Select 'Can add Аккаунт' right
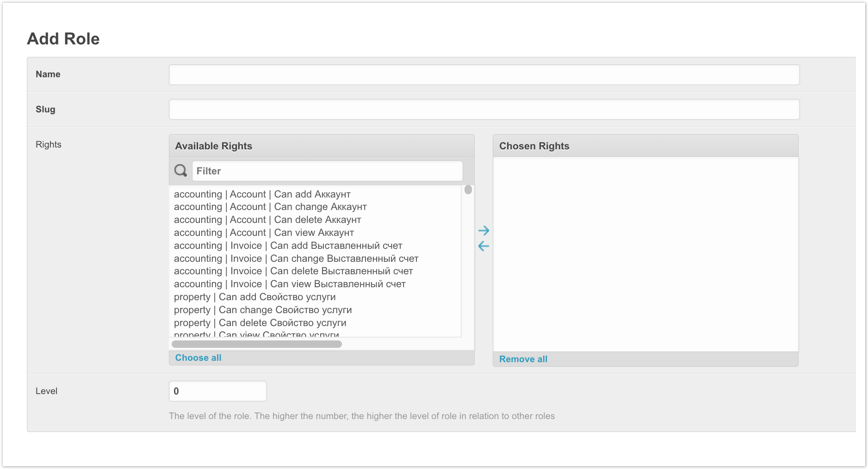The height and width of the screenshot is (469, 868). coord(262,194)
